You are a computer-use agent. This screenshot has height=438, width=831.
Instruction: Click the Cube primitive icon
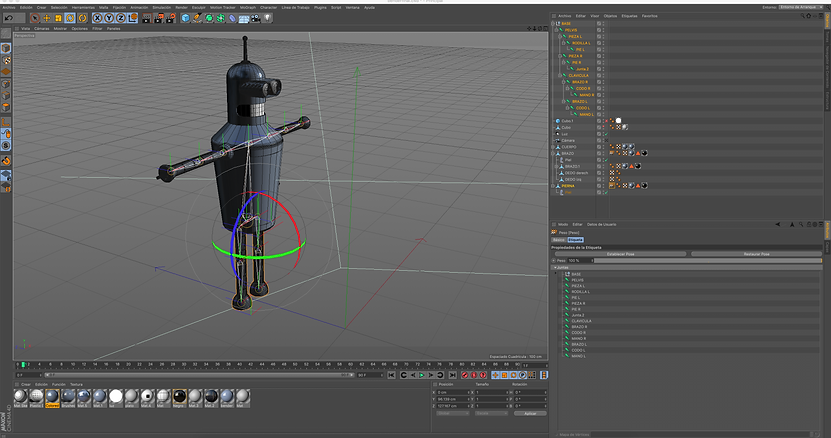pos(184,18)
